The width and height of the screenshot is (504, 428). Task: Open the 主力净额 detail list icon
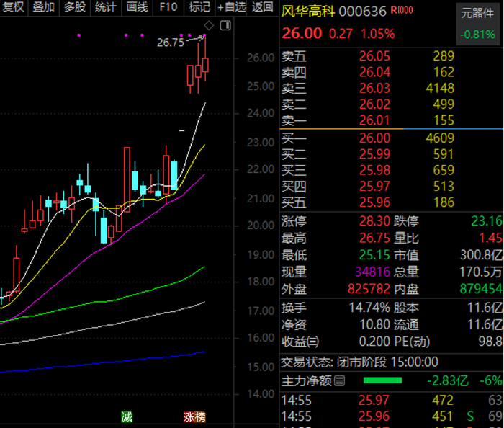pyautogui.click(x=339, y=380)
